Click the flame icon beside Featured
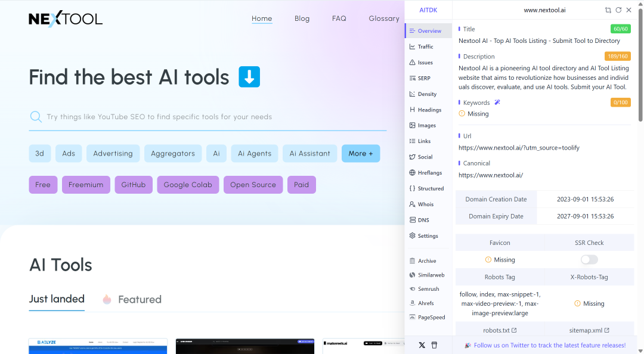Screen dimensions: 644x354 [x=107, y=299]
